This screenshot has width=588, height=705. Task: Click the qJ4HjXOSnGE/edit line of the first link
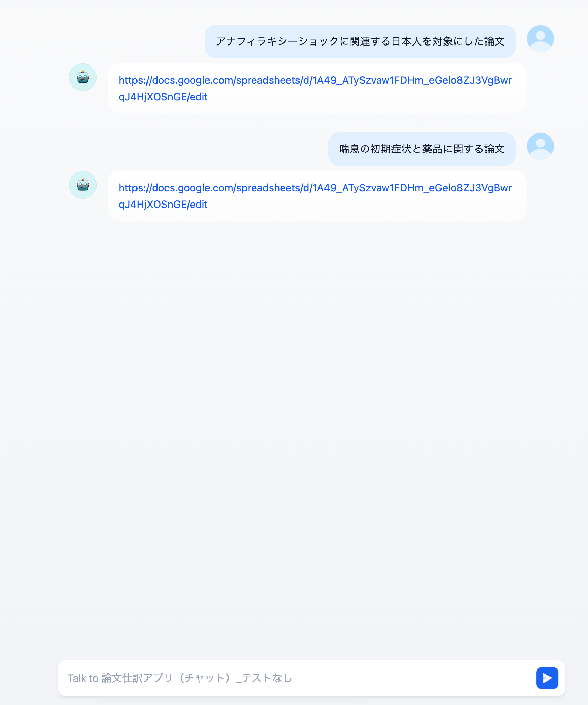163,97
